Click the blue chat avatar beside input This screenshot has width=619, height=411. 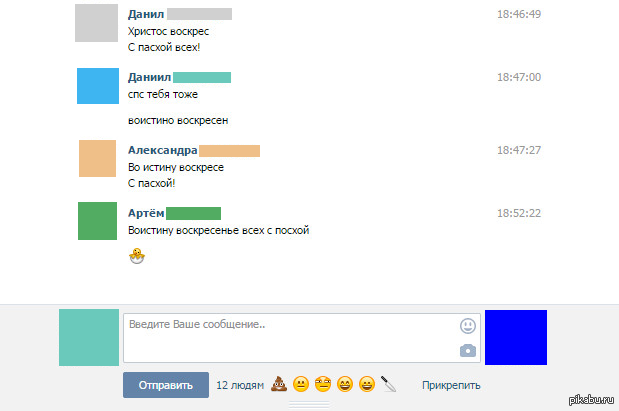point(516,338)
